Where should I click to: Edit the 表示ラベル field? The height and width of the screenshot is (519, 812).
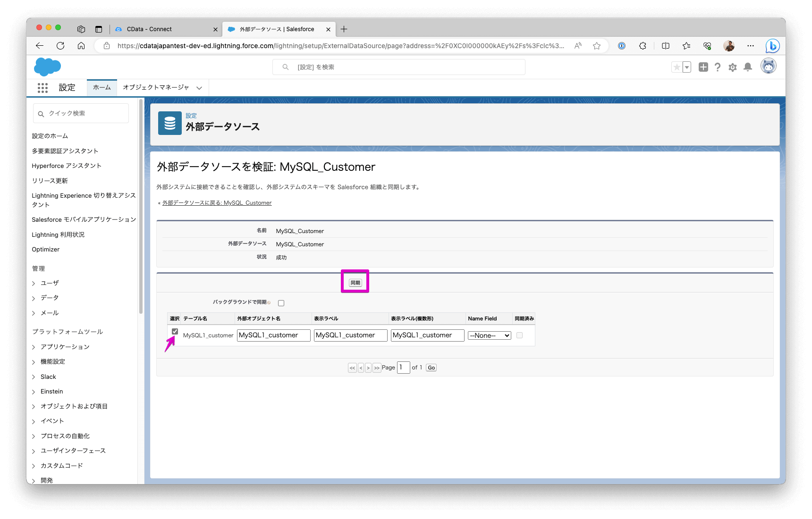tap(351, 335)
